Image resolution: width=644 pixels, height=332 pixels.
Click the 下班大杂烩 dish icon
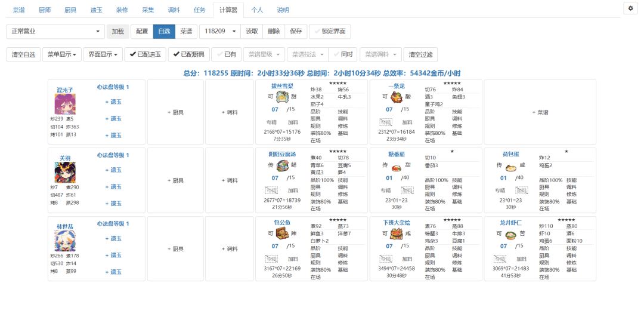click(397, 233)
